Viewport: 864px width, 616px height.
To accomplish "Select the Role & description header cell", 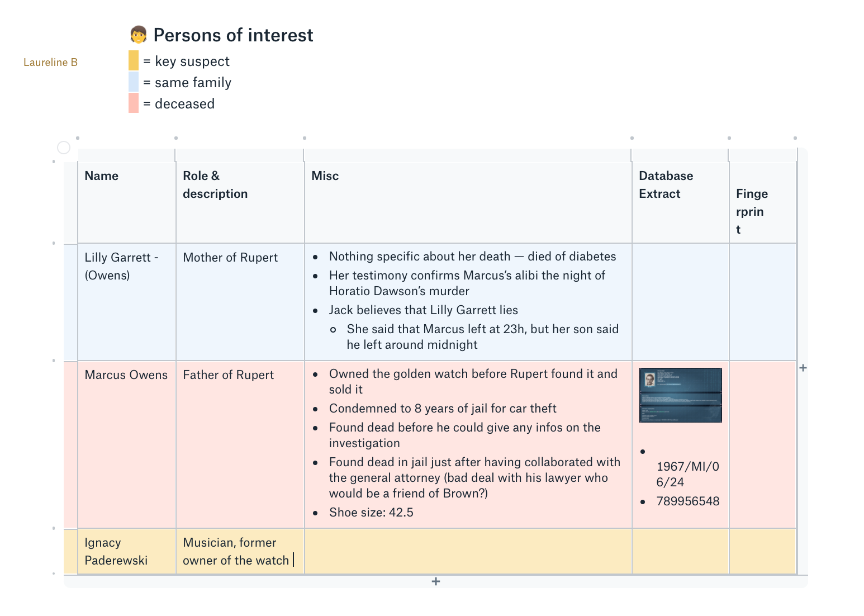I will click(x=240, y=203).
